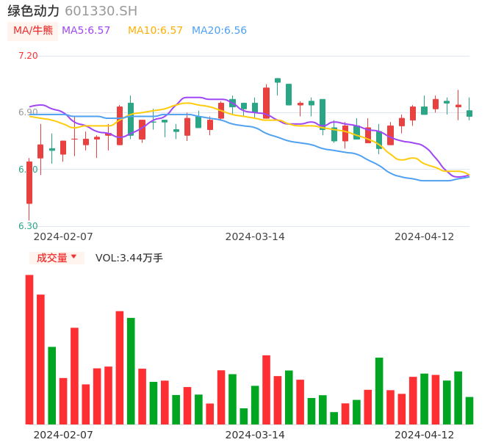Click the 6.30 price axis label
Viewport: 504px width, 445px height.
click(28, 226)
